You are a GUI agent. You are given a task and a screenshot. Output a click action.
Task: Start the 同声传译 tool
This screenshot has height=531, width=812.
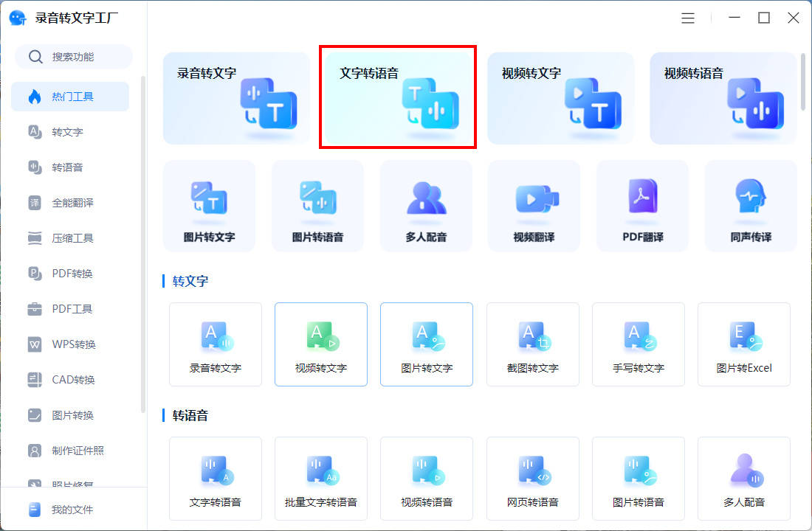[750, 206]
